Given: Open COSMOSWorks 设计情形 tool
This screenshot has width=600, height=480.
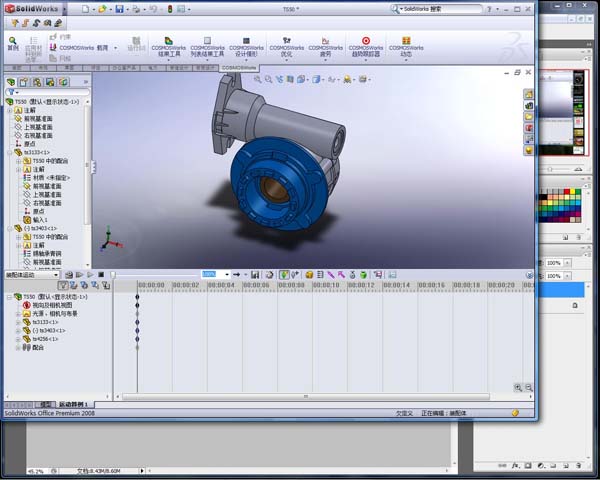Looking at the screenshot, I should (246, 47).
